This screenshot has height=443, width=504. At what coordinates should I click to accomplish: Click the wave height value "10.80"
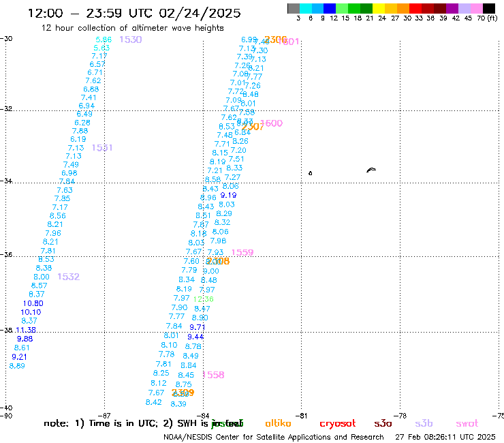point(33,303)
